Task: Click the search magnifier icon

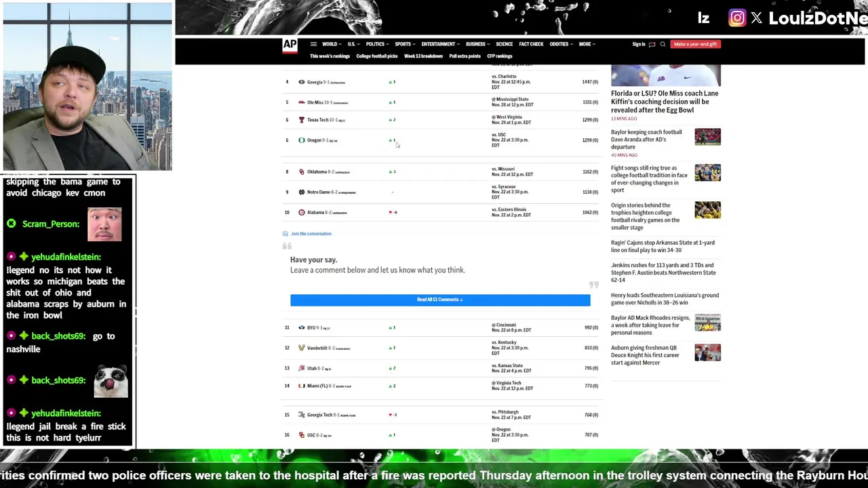Action: coord(663,44)
